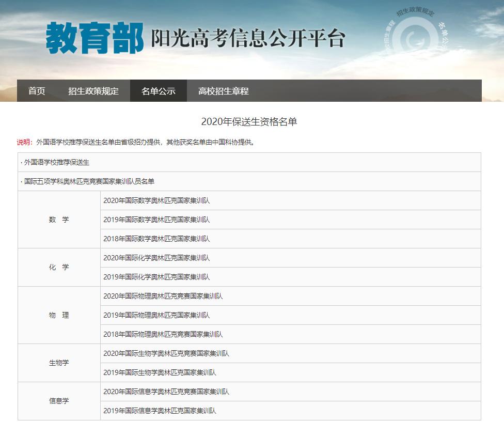View 2019年国际化学奥林匹克国家集训队 list
This screenshot has width=504, height=422.
pyautogui.click(x=156, y=277)
